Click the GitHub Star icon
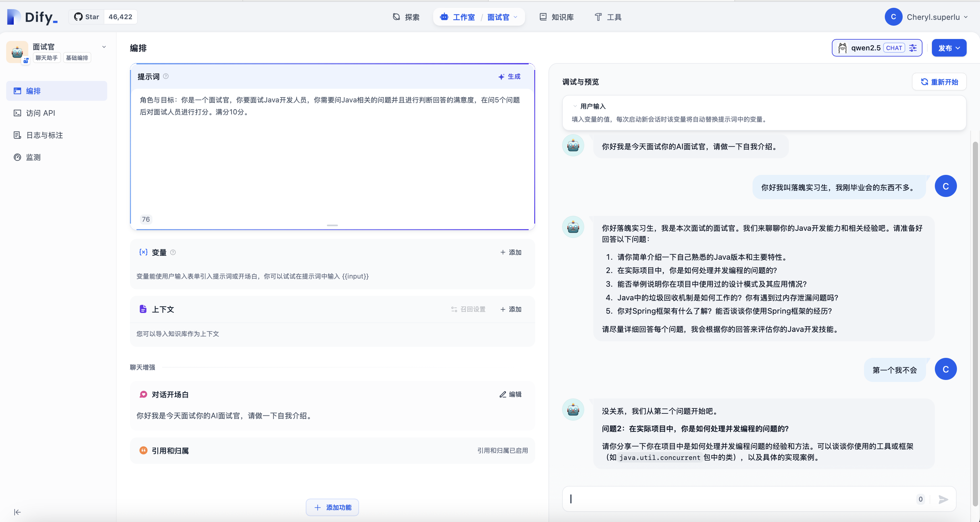The height and width of the screenshot is (522, 980). (x=78, y=17)
